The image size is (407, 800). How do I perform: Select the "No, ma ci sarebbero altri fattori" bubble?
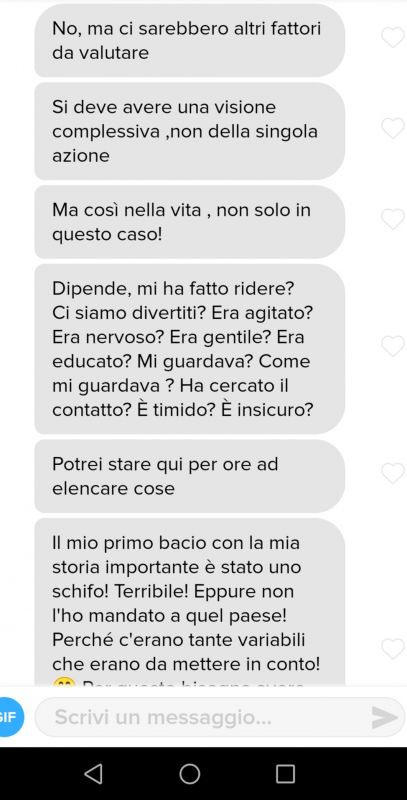click(x=190, y=40)
